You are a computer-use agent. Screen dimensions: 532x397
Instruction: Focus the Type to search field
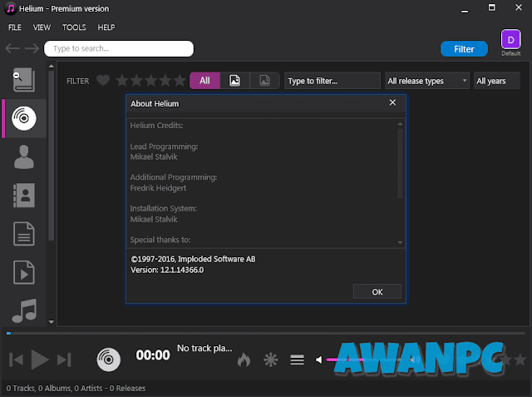(119, 48)
